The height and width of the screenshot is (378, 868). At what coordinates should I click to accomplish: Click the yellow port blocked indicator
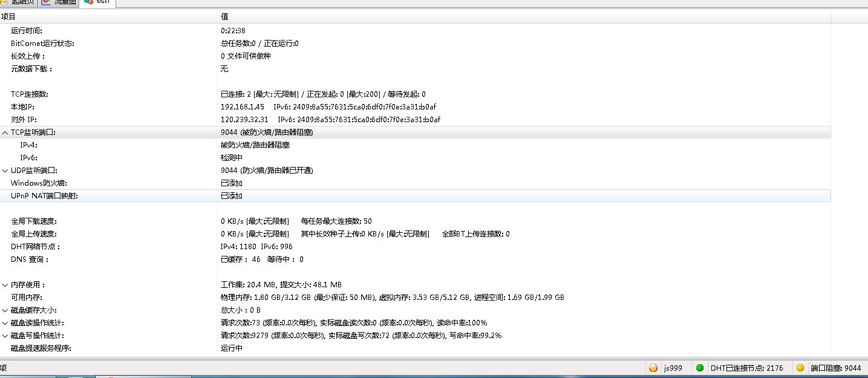pyautogui.click(x=800, y=368)
